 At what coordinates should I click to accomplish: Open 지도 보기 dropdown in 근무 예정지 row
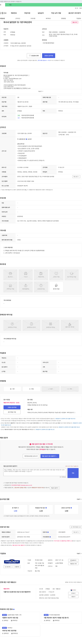(x=76, y=177)
